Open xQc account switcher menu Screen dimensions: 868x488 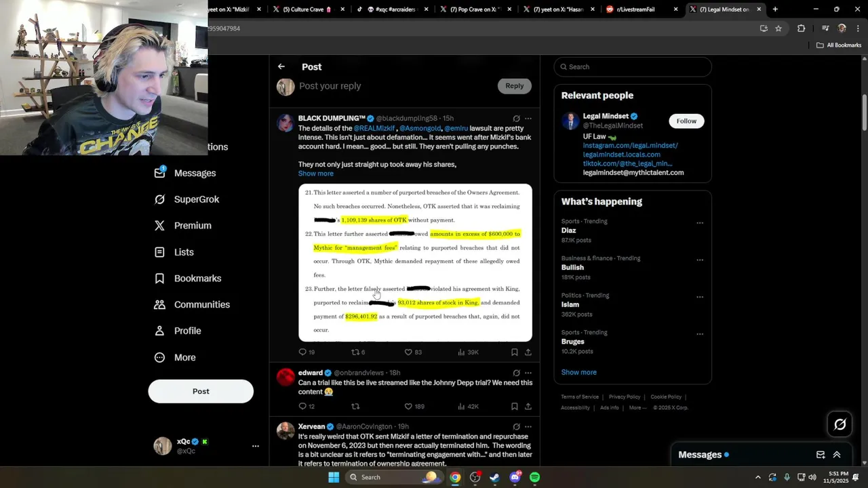[x=207, y=446]
